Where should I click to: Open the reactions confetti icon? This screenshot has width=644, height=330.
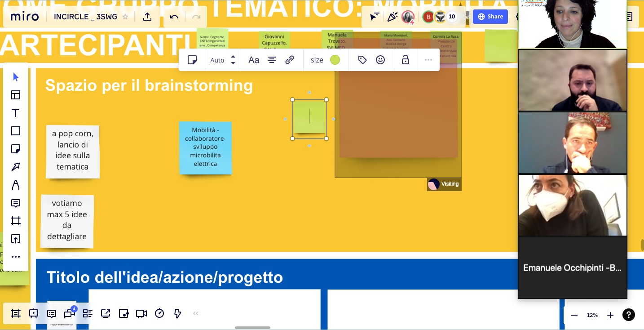[x=393, y=17]
